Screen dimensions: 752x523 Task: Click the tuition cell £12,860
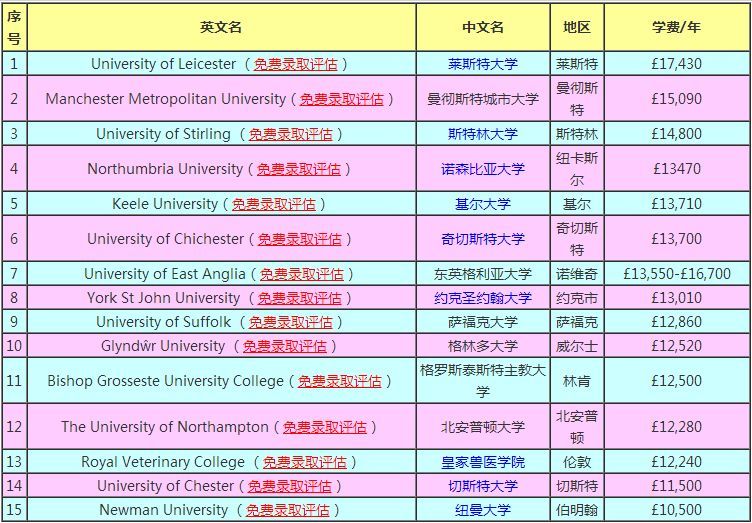tap(677, 322)
